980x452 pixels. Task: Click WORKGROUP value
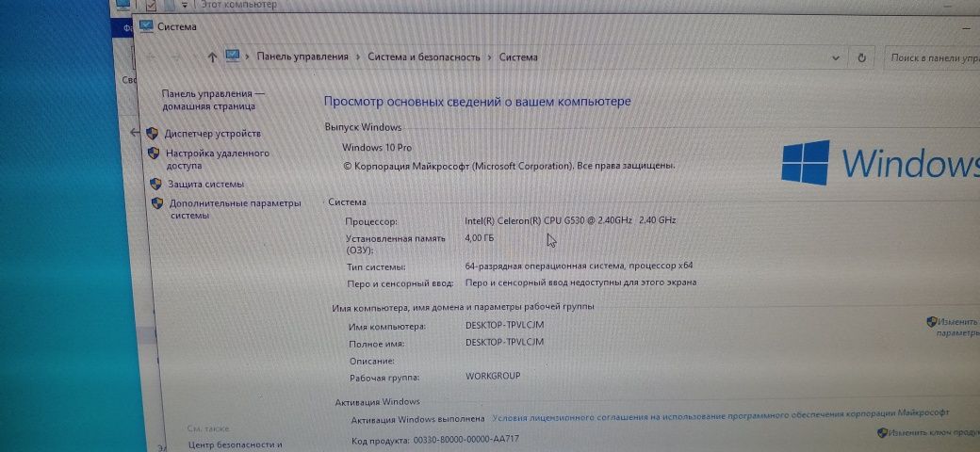click(493, 376)
